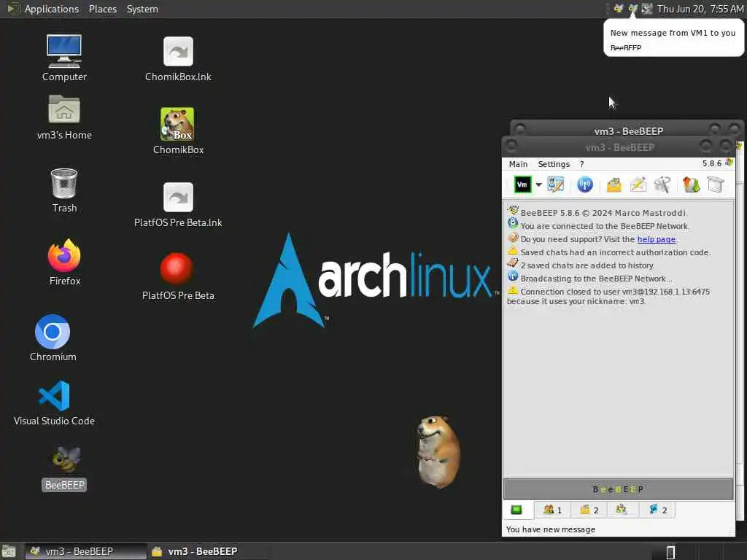Click the show desktop button in bottom panel
Image resolution: width=747 pixels, height=560 pixels.
[x=9, y=551]
